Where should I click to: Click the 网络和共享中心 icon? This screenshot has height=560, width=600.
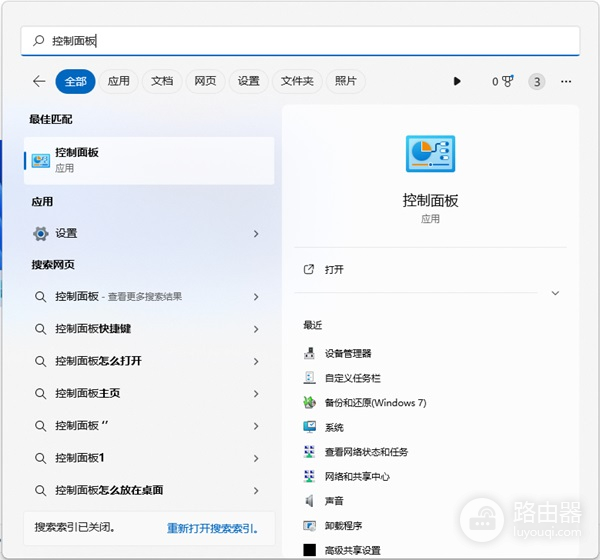coord(309,476)
